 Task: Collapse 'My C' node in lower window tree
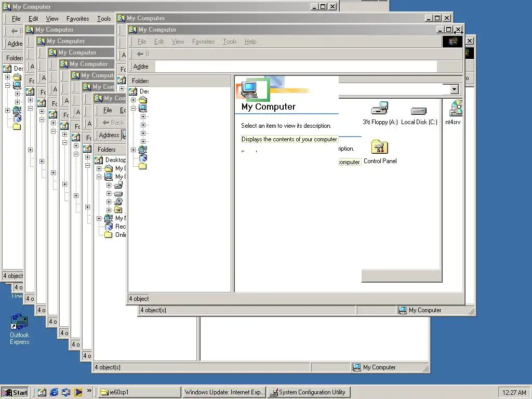[99, 177]
